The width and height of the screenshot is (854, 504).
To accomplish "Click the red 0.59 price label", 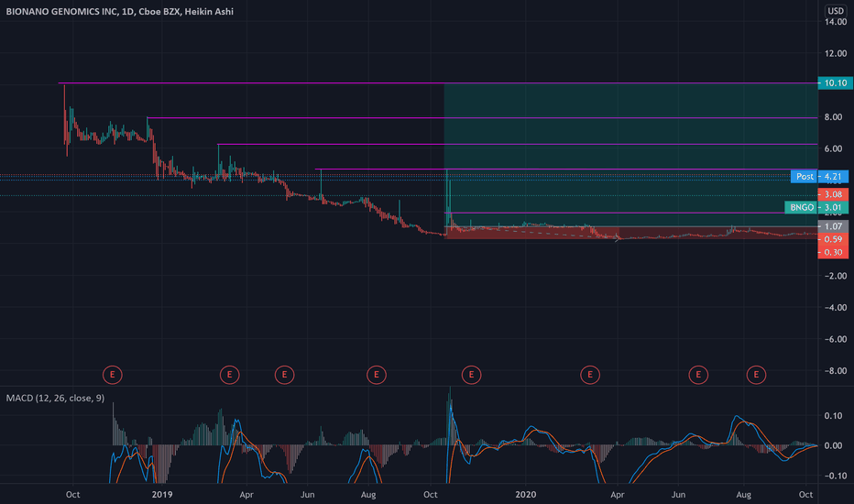I will 833,239.
